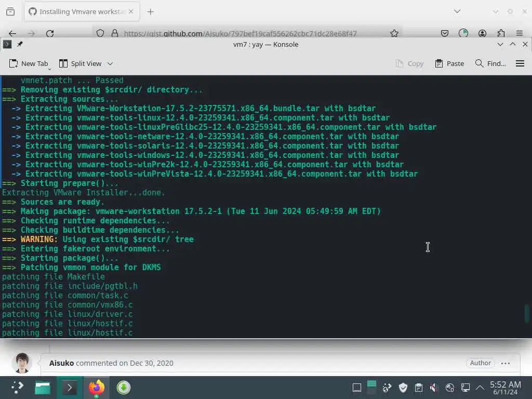Click the Author badge on comment
This screenshot has width=532, height=399.
[x=480, y=363]
